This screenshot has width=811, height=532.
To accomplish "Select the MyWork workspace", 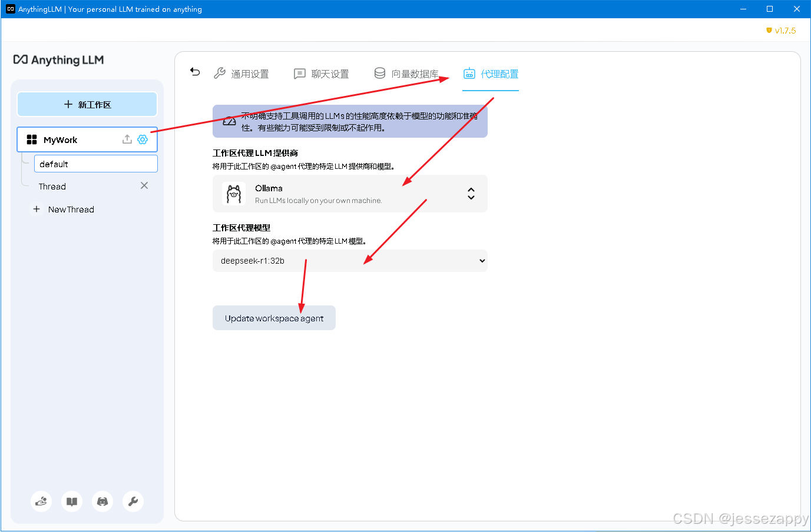I will pyautogui.click(x=87, y=139).
